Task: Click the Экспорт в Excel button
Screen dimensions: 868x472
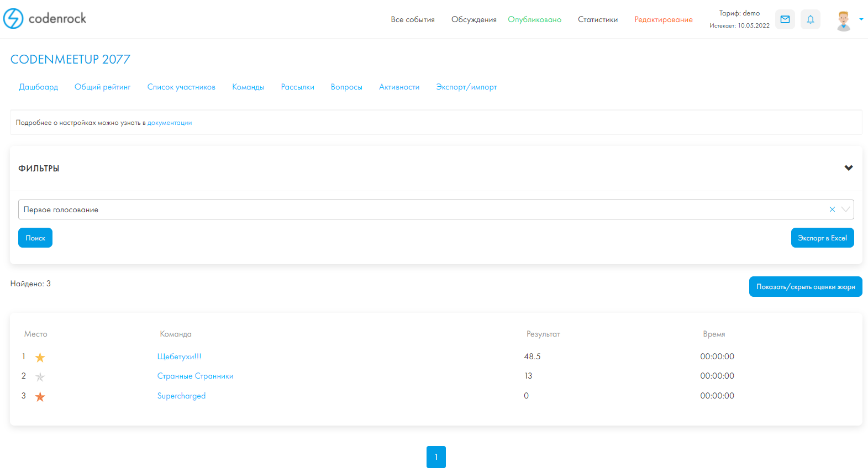Action: coord(822,238)
